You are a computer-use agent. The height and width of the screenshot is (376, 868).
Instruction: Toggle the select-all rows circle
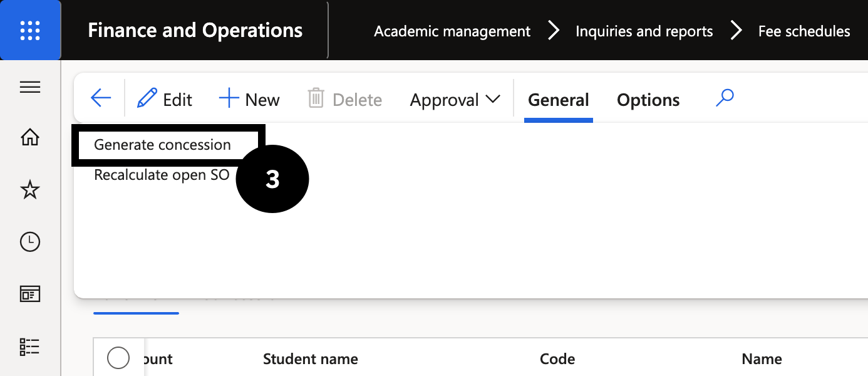point(118,358)
